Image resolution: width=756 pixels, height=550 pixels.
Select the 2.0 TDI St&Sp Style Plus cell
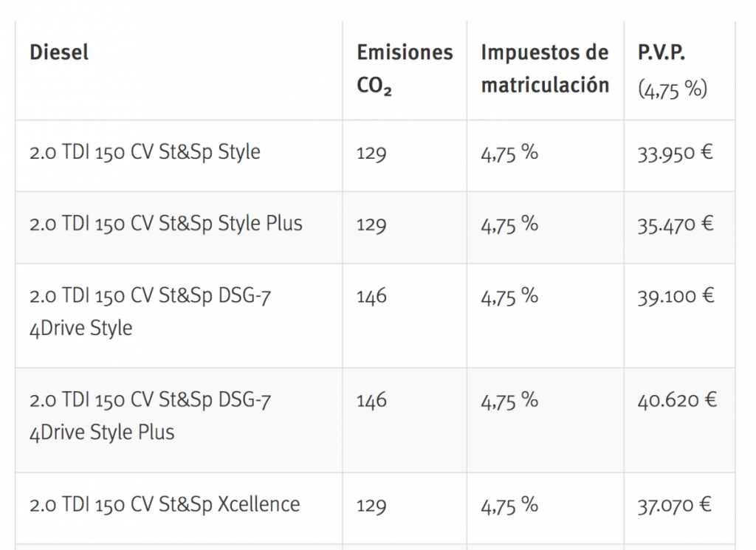click(x=166, y=224)
